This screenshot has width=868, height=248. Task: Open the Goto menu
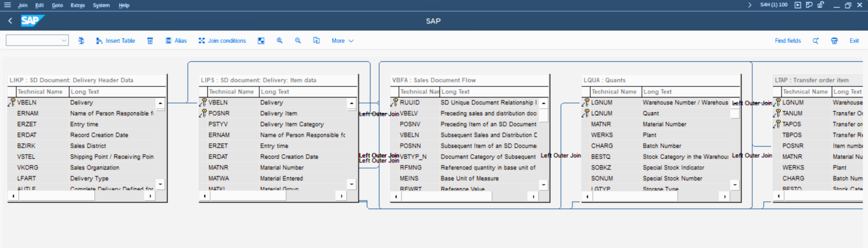[57, 5]
